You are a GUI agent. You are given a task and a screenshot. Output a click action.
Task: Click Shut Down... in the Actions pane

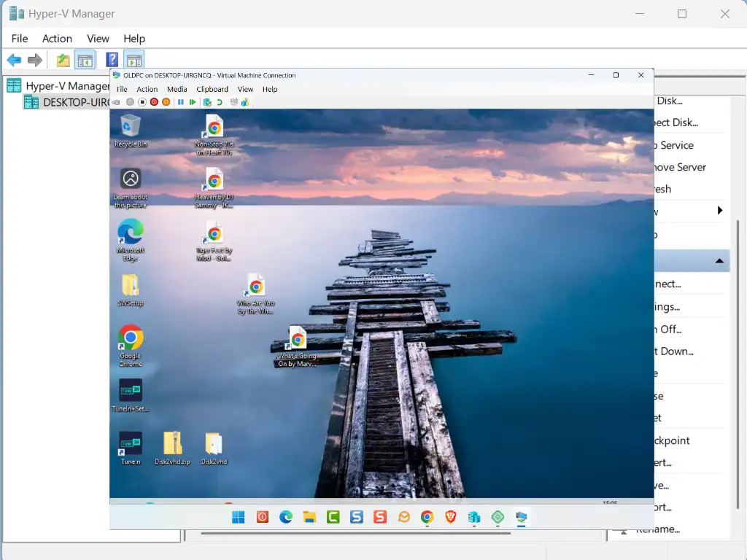click(676, 351)
